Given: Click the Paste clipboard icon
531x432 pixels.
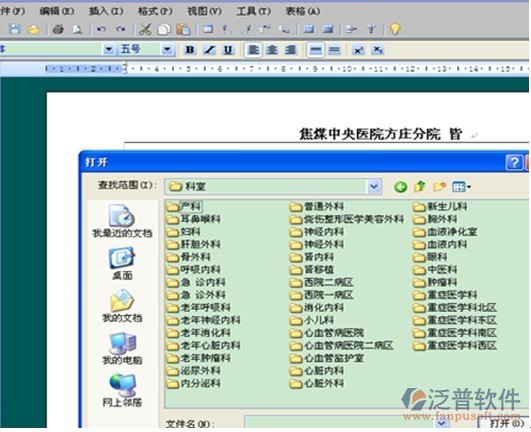Looking at the screenshot, I should click(183, 29).
